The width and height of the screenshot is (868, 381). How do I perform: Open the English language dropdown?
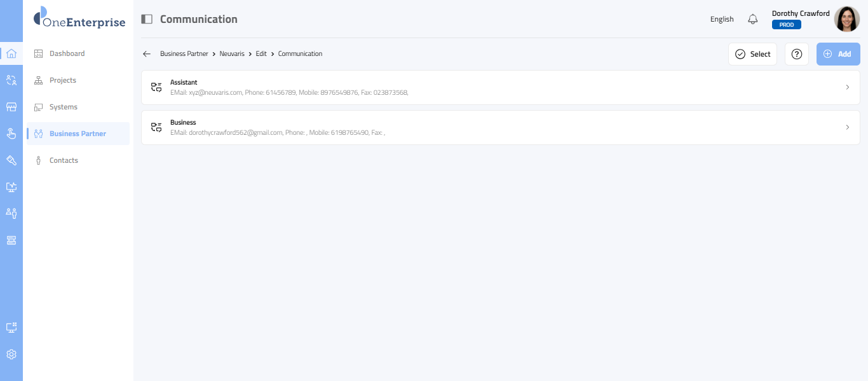coord(722,19)
